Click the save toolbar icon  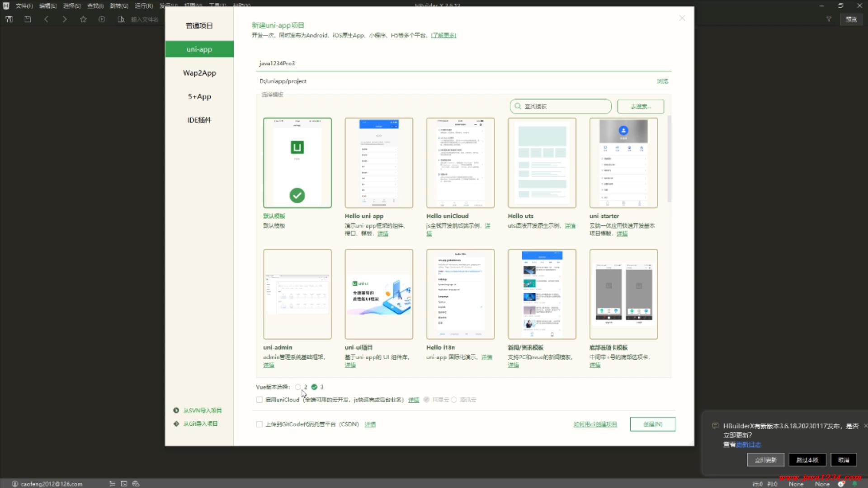pyautogui.click(x=28, y=19)
